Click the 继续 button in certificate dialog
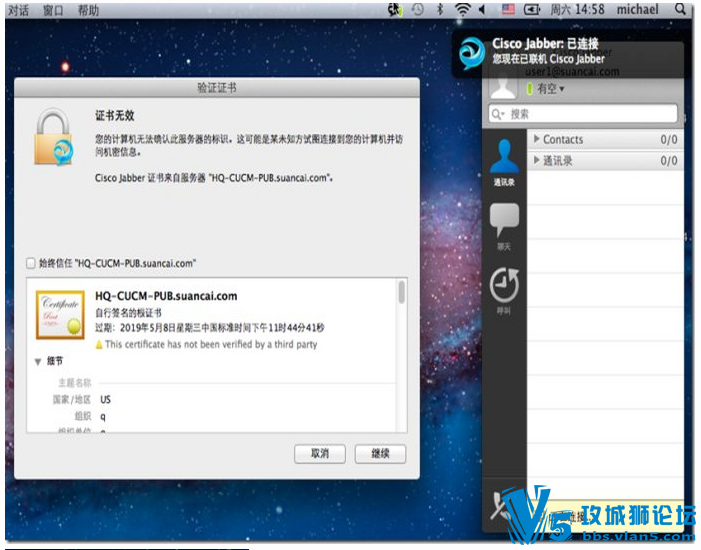 click(380, 454)
